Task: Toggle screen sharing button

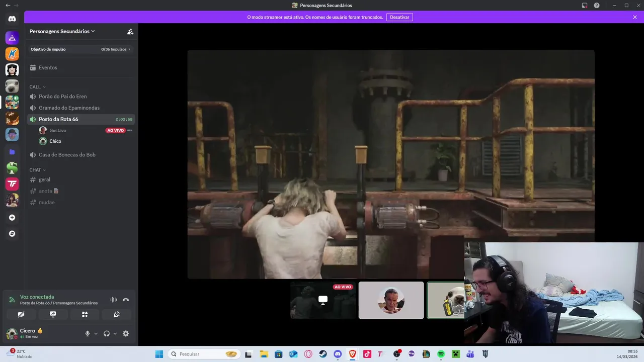Action: (x=53, y=314)
